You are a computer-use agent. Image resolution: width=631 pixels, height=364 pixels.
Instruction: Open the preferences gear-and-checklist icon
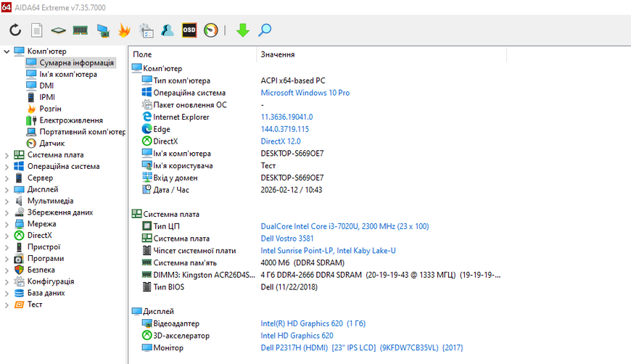[146, 30]
